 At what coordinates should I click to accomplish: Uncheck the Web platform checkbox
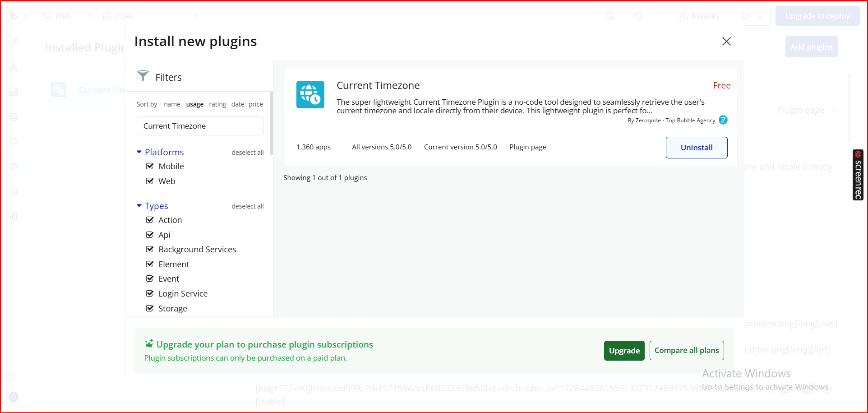tap(150, 181)
